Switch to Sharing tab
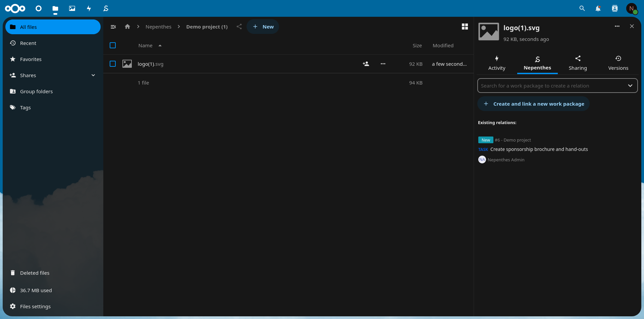 click(578, 63)
